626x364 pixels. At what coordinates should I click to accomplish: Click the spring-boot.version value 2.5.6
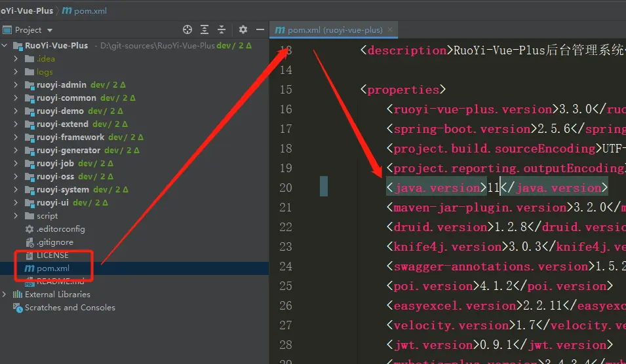click(554, 129)
